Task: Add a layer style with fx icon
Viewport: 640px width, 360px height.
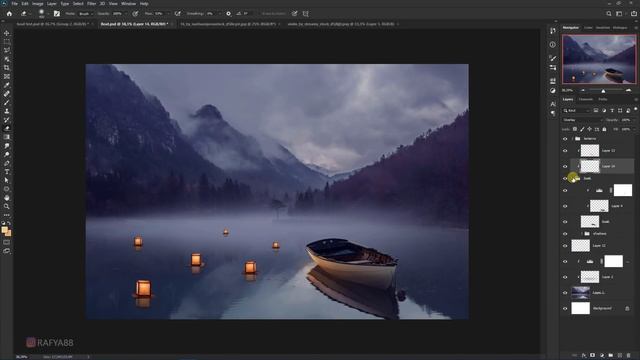Action: 584,356
